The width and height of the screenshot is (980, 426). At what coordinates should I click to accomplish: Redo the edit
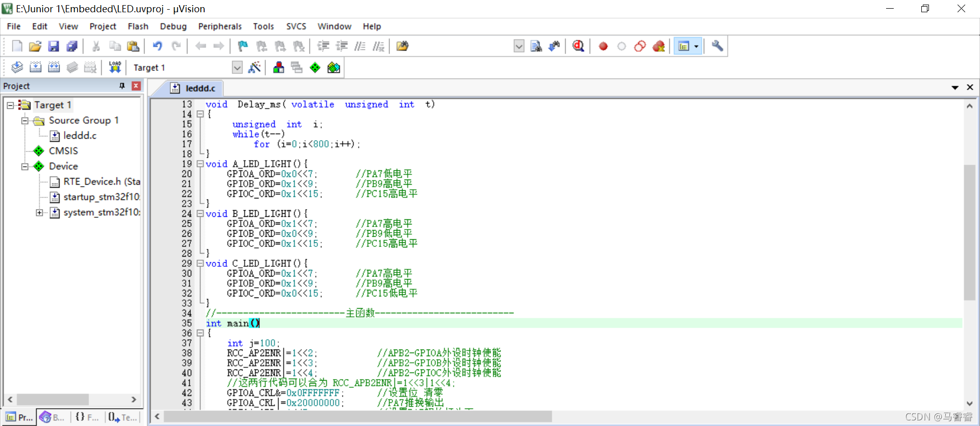point(176,46)
